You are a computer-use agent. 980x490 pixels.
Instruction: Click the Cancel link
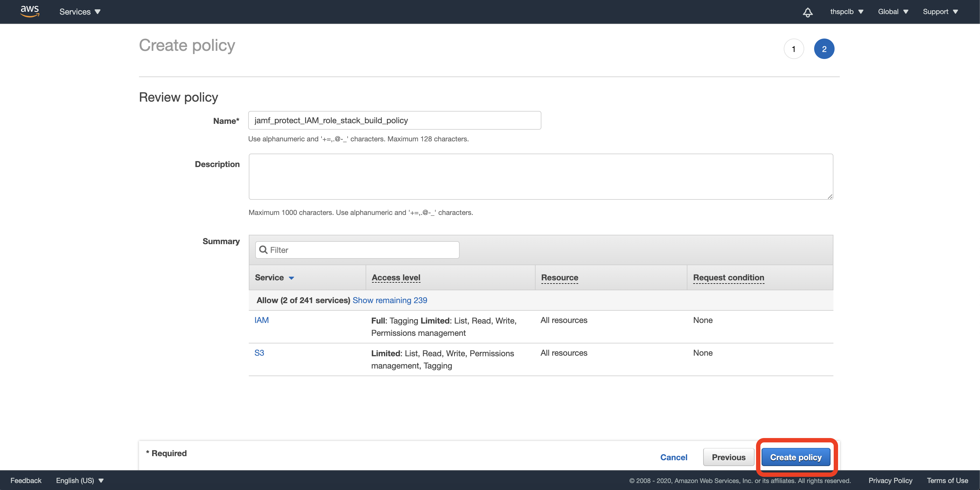(673, 457)
